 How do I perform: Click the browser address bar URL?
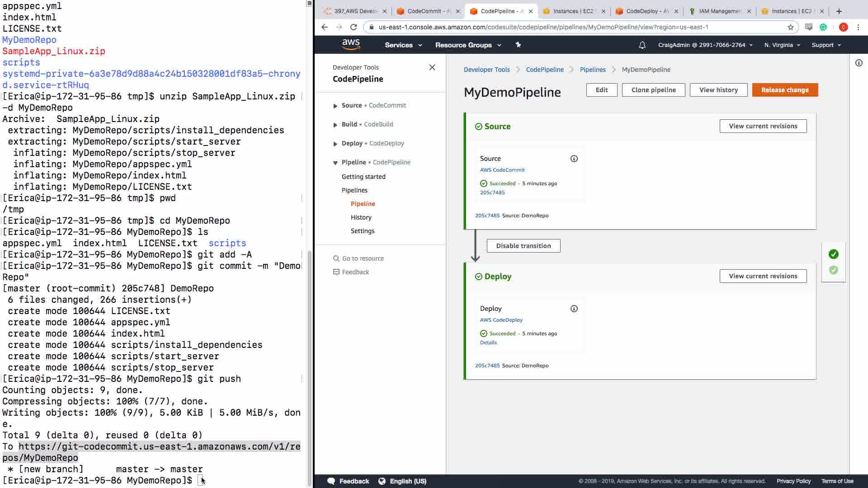tap(542, 27)
